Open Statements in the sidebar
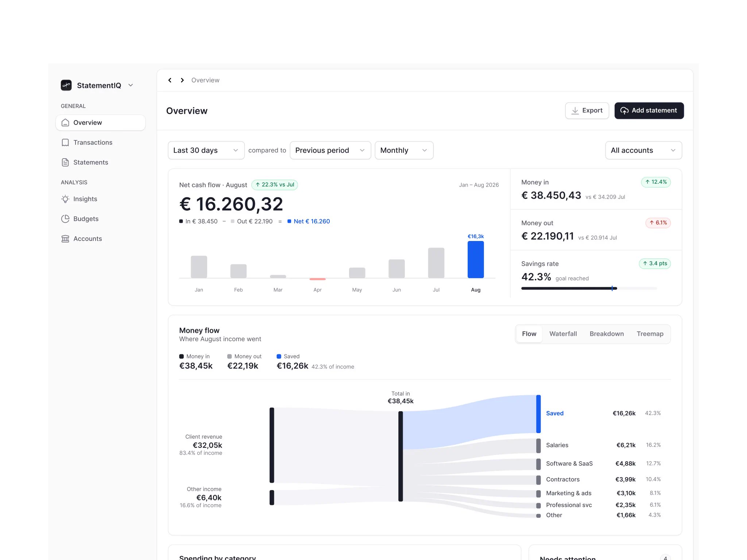The image size is (747, 560). click(100, 162)
